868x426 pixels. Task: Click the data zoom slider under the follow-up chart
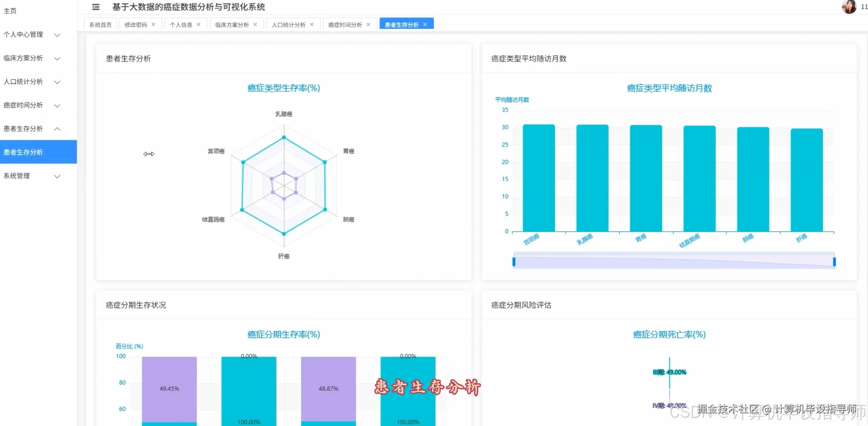click(674, 261)
